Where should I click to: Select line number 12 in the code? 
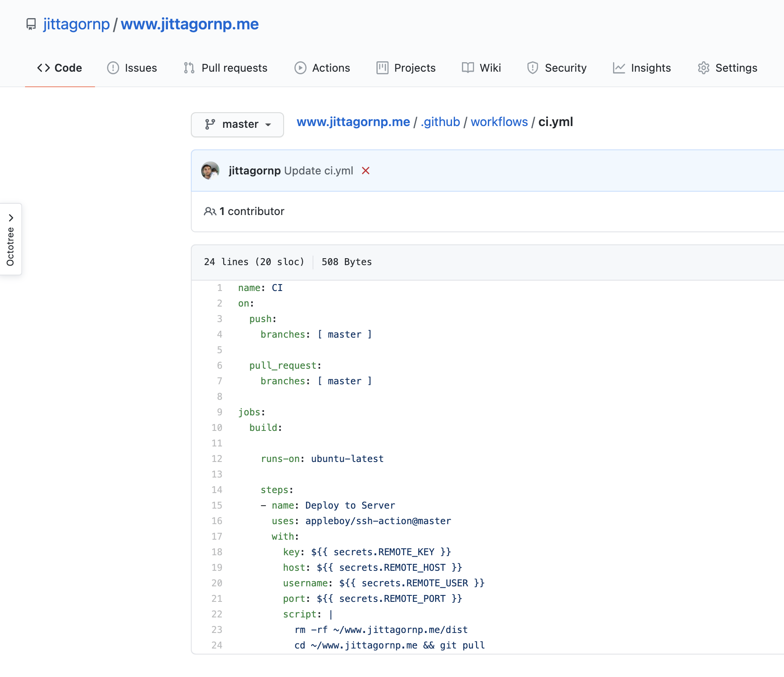point(217,459)
